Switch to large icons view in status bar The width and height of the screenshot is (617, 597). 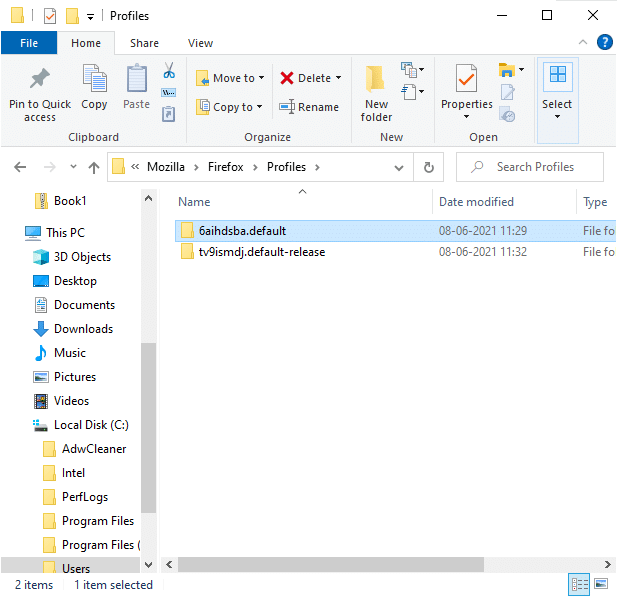pos(602,585)
